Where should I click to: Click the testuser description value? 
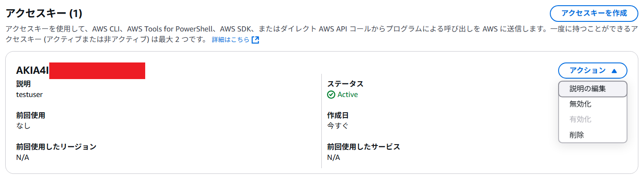[29, 94]
